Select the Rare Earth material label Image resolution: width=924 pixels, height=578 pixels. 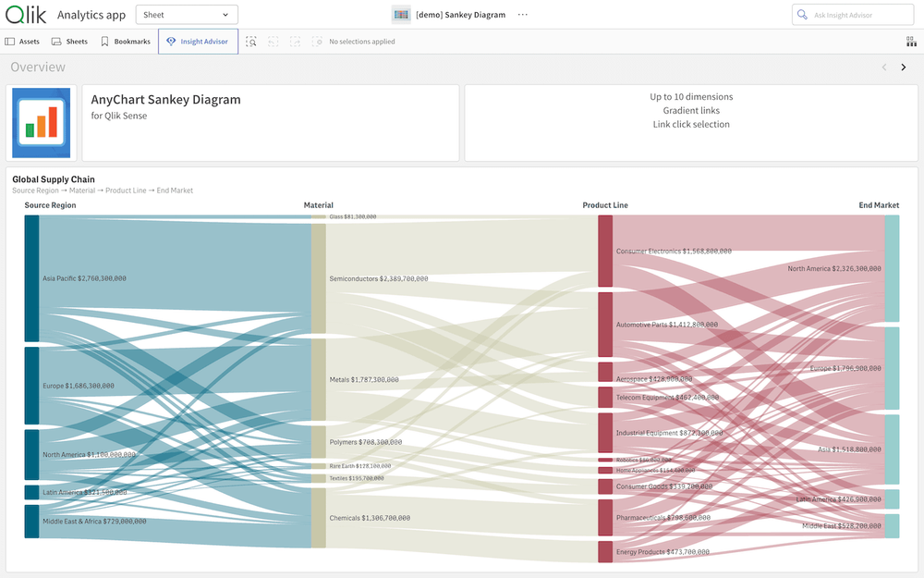(x=360, y=466)
